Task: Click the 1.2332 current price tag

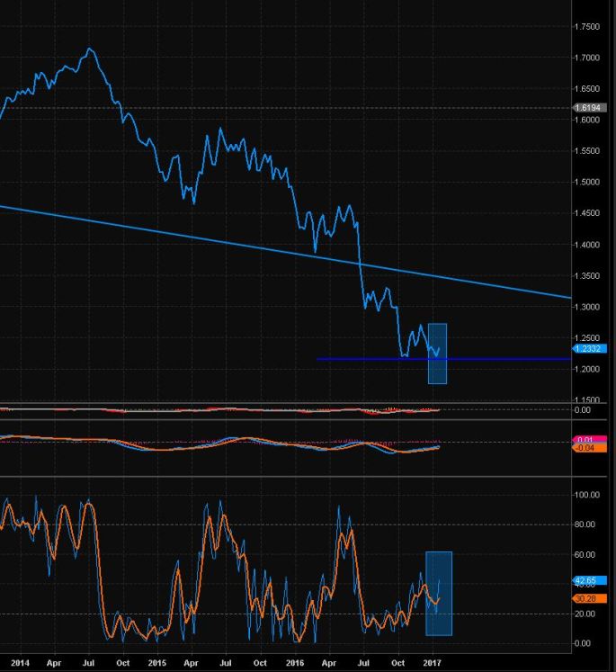Action: point(588,348)
